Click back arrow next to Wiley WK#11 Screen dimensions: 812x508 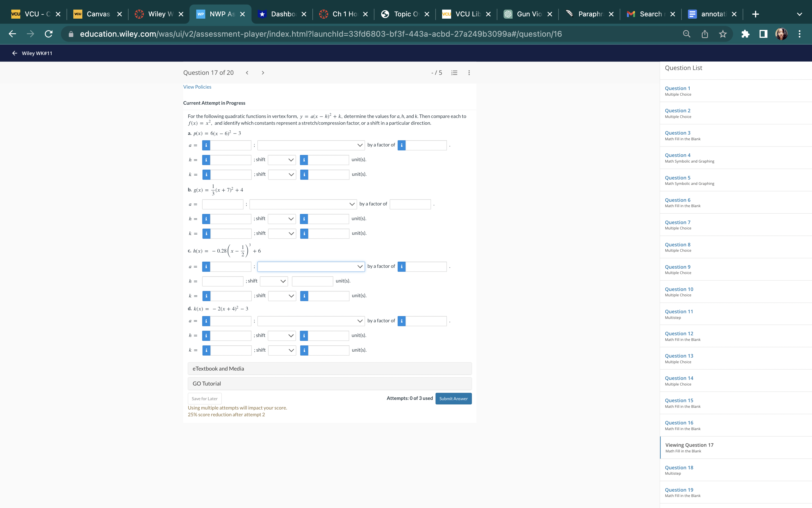(x=14, y=53)
